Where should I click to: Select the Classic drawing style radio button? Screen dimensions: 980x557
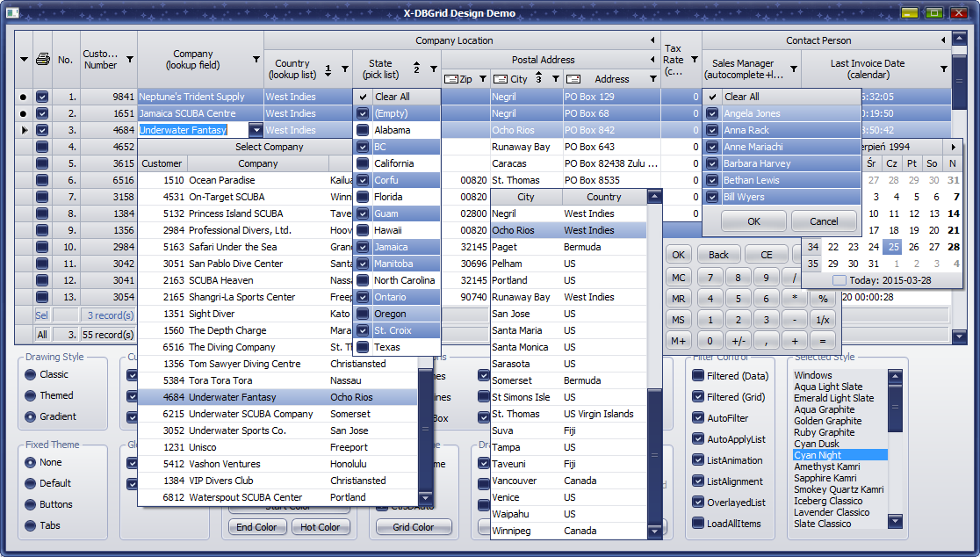[x=32, y=374]
